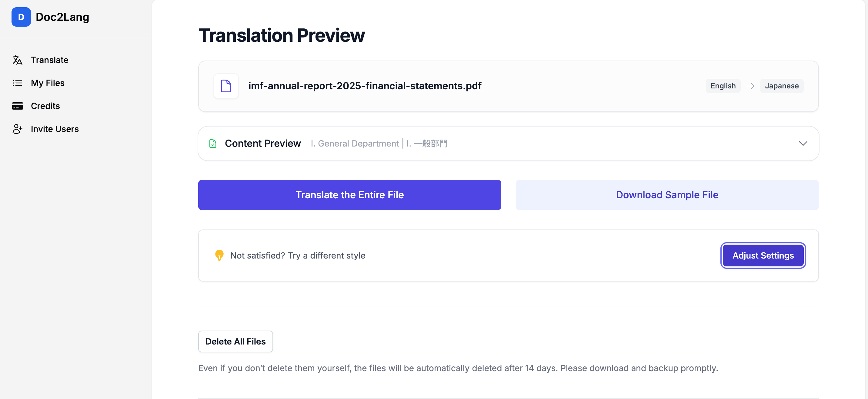Click Delete All Files button
The width and height of the screenshot is (868, 399).
coord(235,341)
